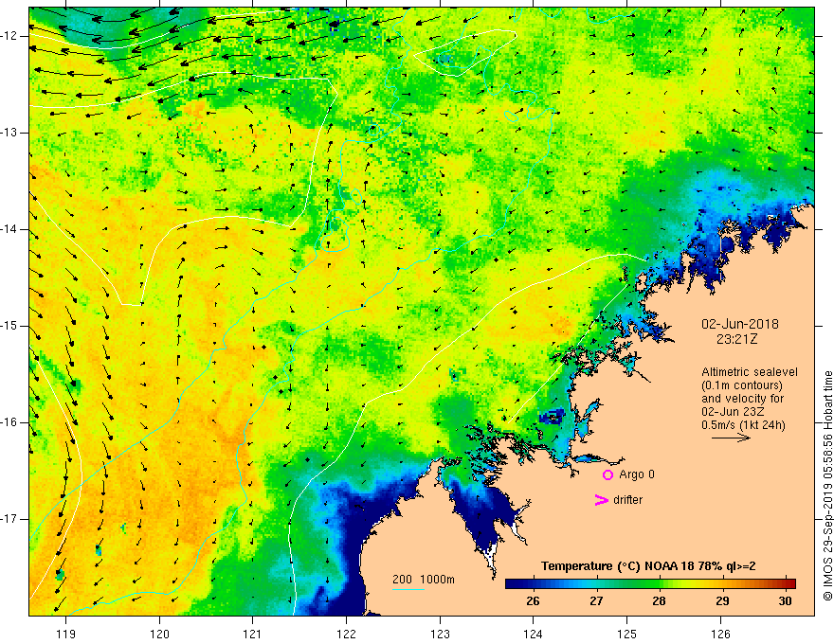Screen dimensions: 834x644
Task: Click the colorbar value 29
Action: pos(722,601)
